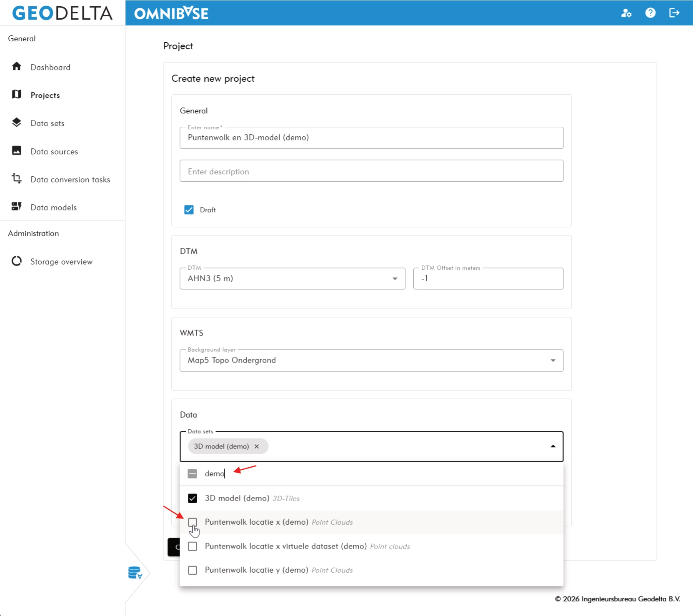Check Puntenwolk locatie x (demo) checkbox
This screenshot has width=693, height=616.
click(x=193, y=522)
